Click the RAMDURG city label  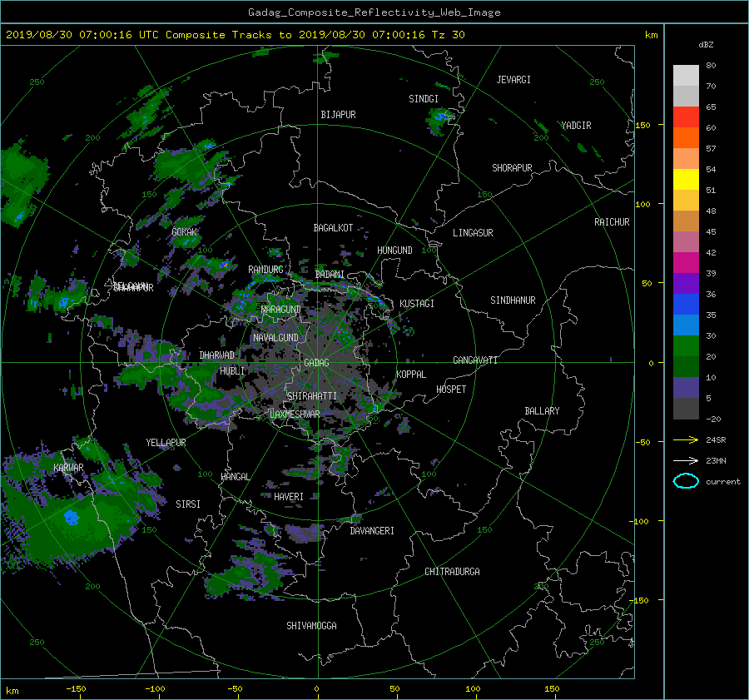click(265, 270)
